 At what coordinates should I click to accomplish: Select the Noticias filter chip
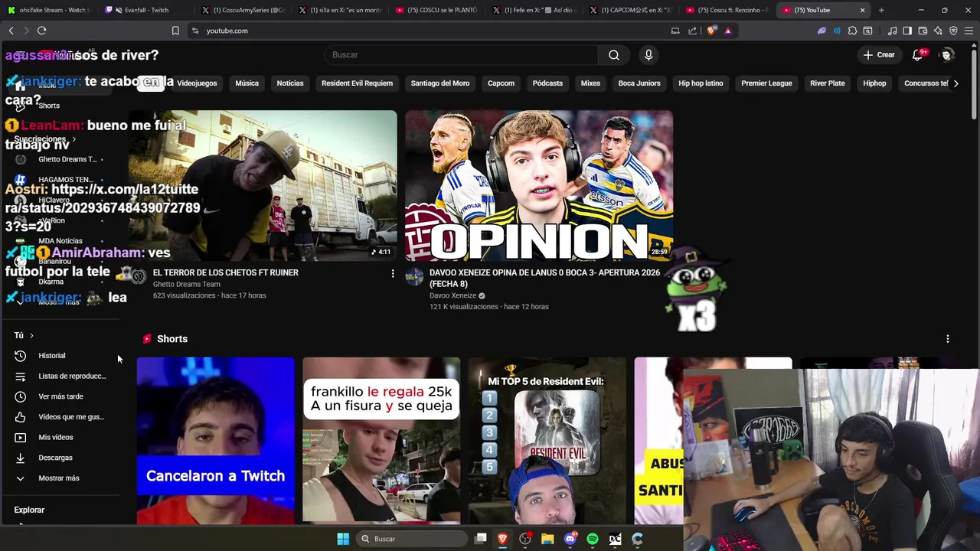click(x=290, y=83)
